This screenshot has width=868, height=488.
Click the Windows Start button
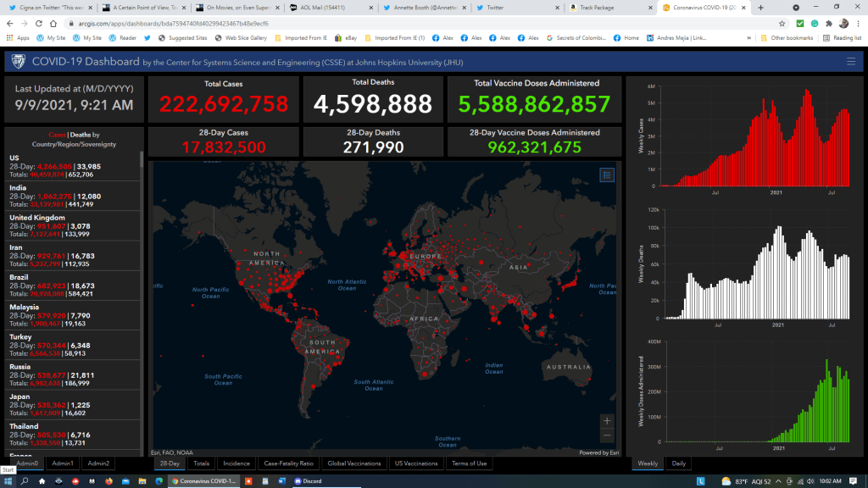click(x=8, y=480)
